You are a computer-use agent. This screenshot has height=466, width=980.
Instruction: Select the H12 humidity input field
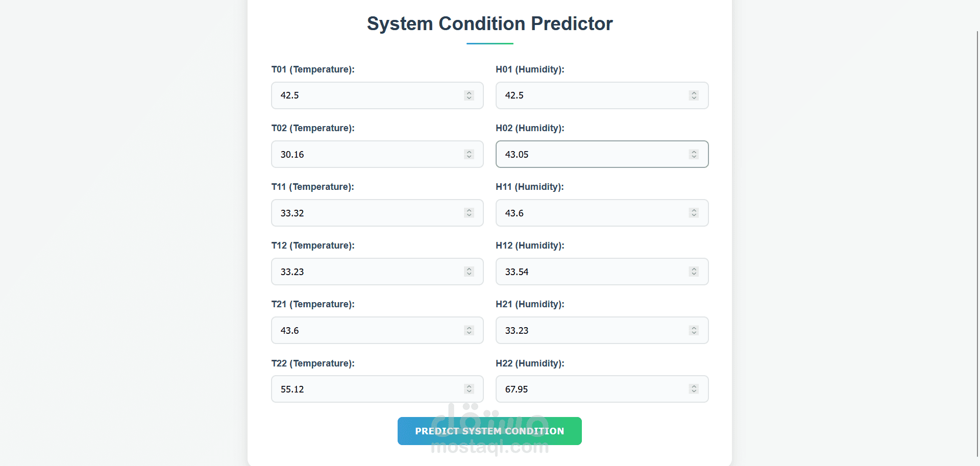(592, 272)
